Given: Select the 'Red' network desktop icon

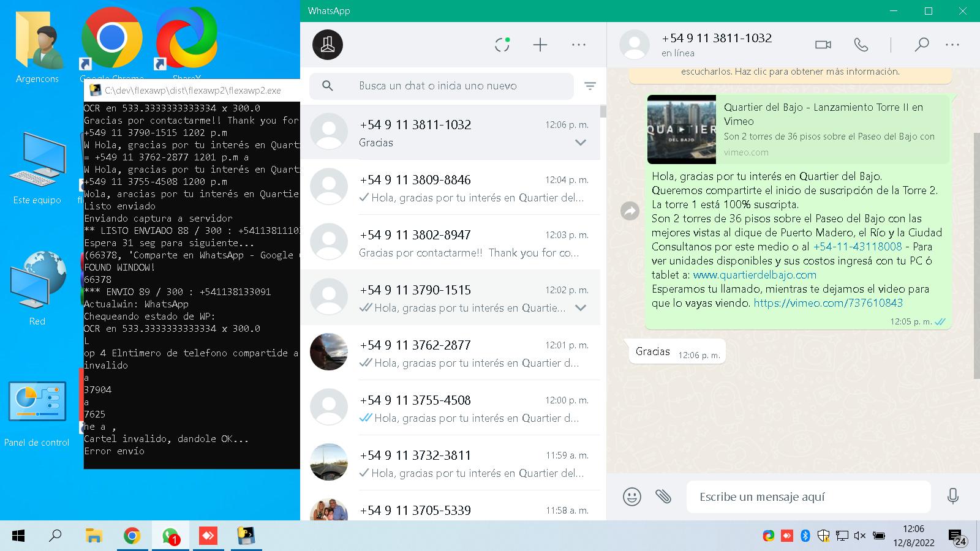Looking at the screenshot, I should [x=37, y=288].
